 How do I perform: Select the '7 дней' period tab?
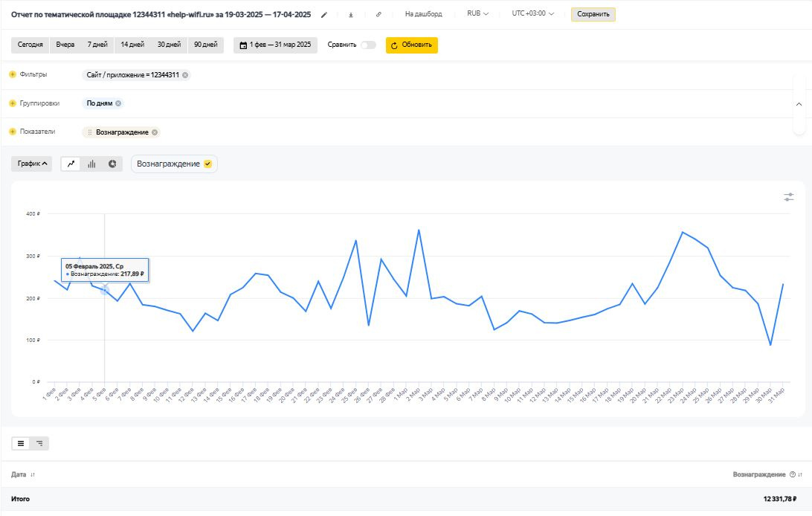[98, 45]
